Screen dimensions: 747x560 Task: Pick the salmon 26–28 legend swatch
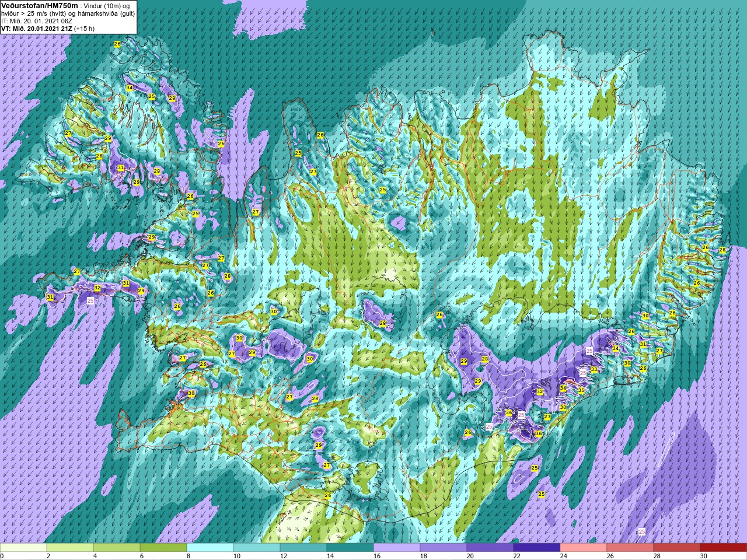point(630,548)
